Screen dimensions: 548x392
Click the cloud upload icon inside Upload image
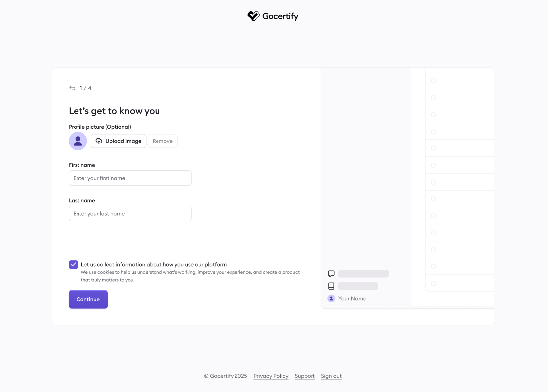100,141
